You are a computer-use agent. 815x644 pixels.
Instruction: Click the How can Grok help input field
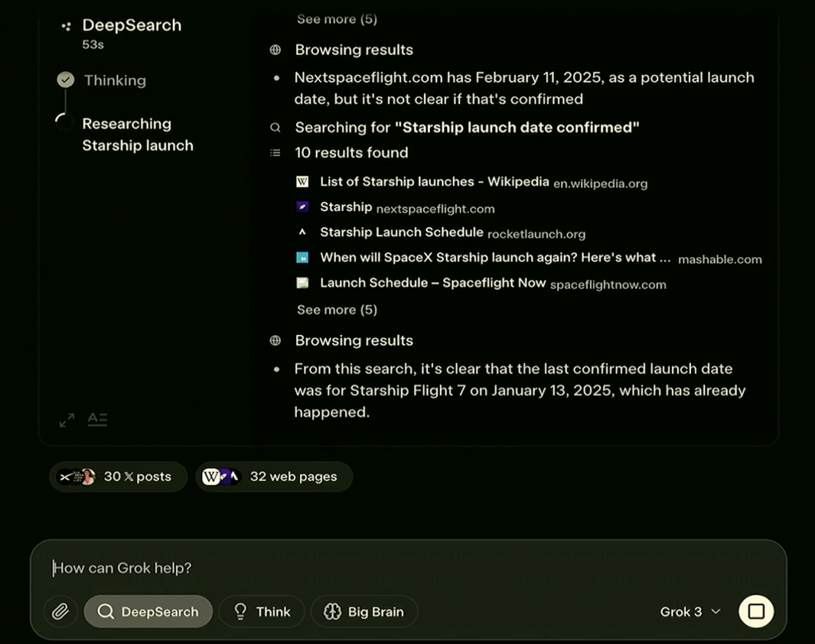(x=398, y=568)
